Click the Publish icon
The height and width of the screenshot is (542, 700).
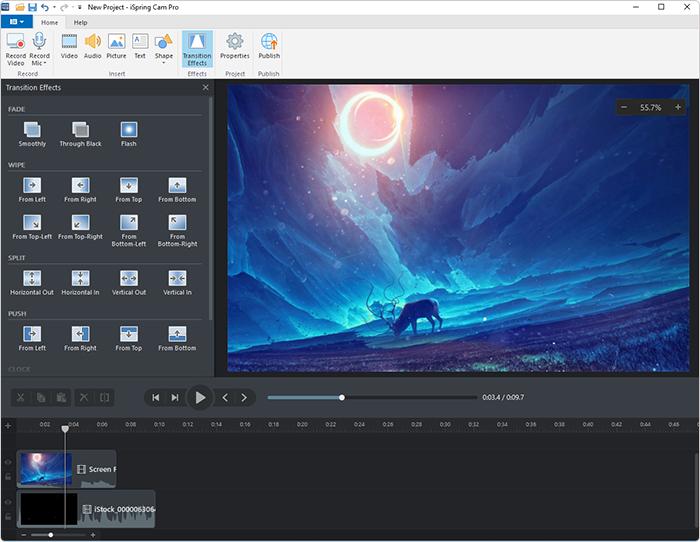[x=269, y=41]
